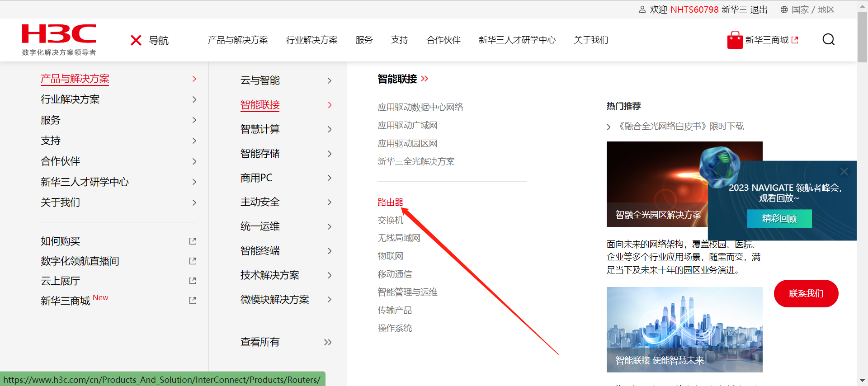Click the 联系我们 red button
The height and width of the screenshot is (386, 868).
coord(806,294)
